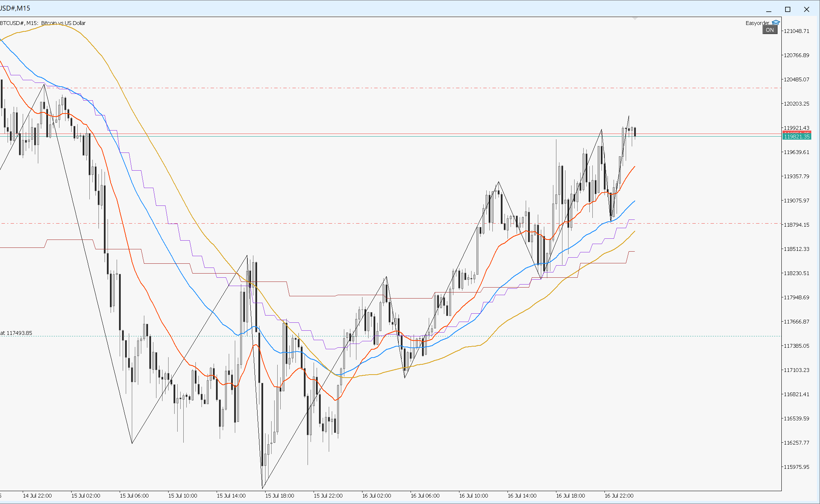Click the teal 119821.35 bid price tag

point(797,137)
